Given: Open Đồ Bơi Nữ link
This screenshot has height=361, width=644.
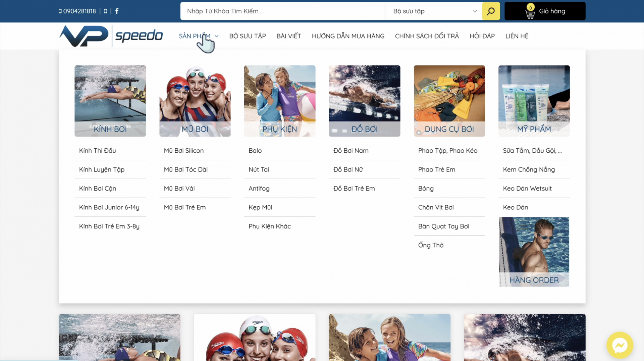Looking at the screenshot, I should [348, 169].
